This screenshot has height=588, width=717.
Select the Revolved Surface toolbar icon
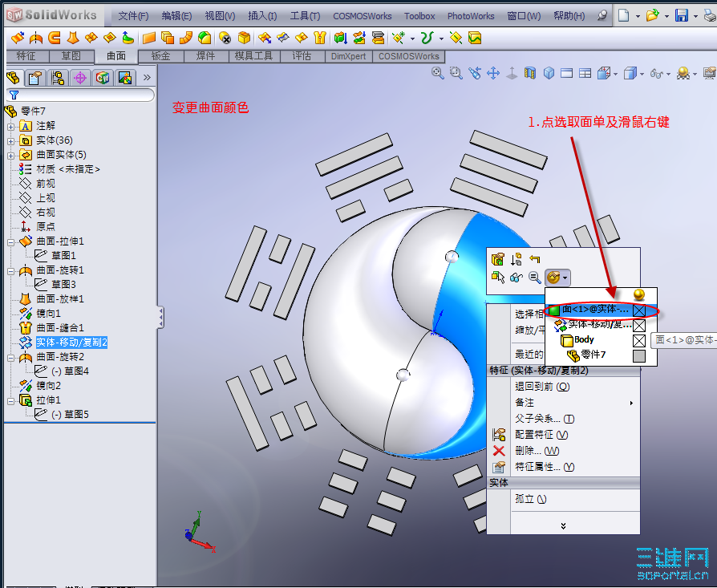[x=36, y=38]
